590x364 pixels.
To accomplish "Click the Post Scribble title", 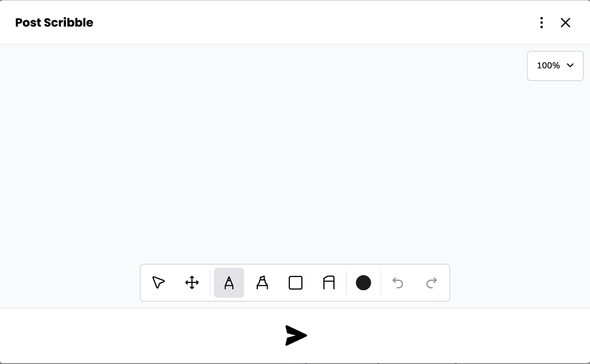I will tap(54, 22).
